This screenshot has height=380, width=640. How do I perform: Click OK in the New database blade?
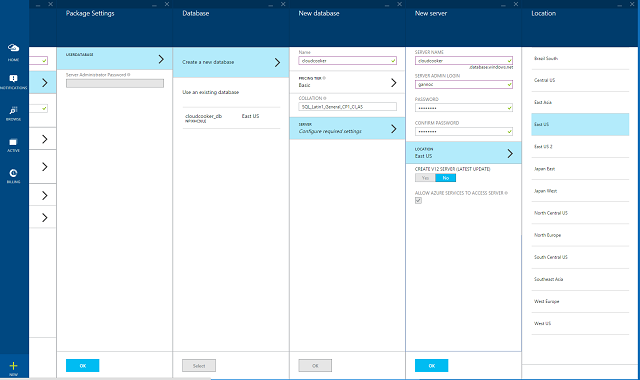click(x=315, y=366)
